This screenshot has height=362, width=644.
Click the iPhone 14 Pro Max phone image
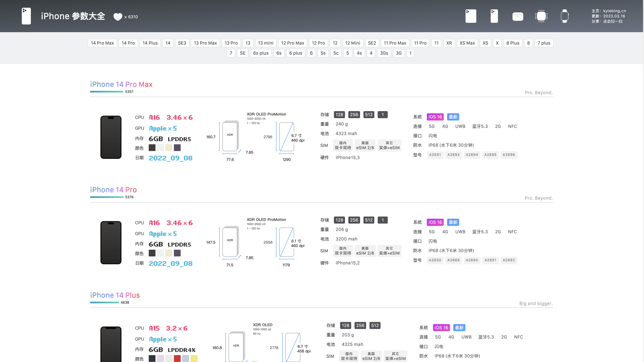pyautogui.click(x=111, y=137)
